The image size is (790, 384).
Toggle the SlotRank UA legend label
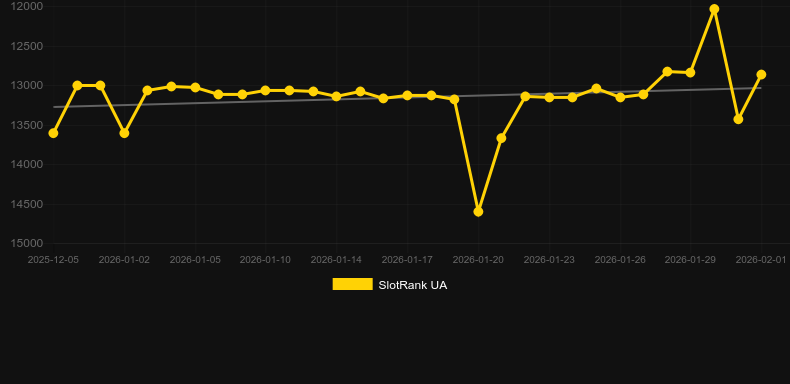point(413,285)
